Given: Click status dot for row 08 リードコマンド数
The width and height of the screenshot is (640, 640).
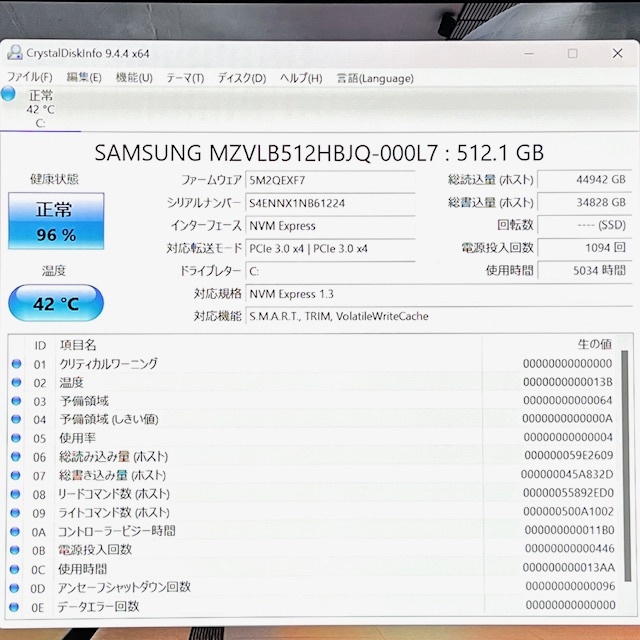Looking at the screenshot, I should (15, 494).
